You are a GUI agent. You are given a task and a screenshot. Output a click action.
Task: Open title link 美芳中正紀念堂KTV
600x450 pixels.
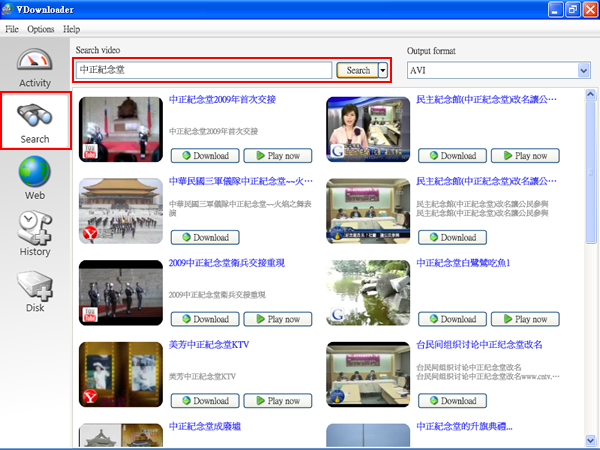click(x=209, y=345)
